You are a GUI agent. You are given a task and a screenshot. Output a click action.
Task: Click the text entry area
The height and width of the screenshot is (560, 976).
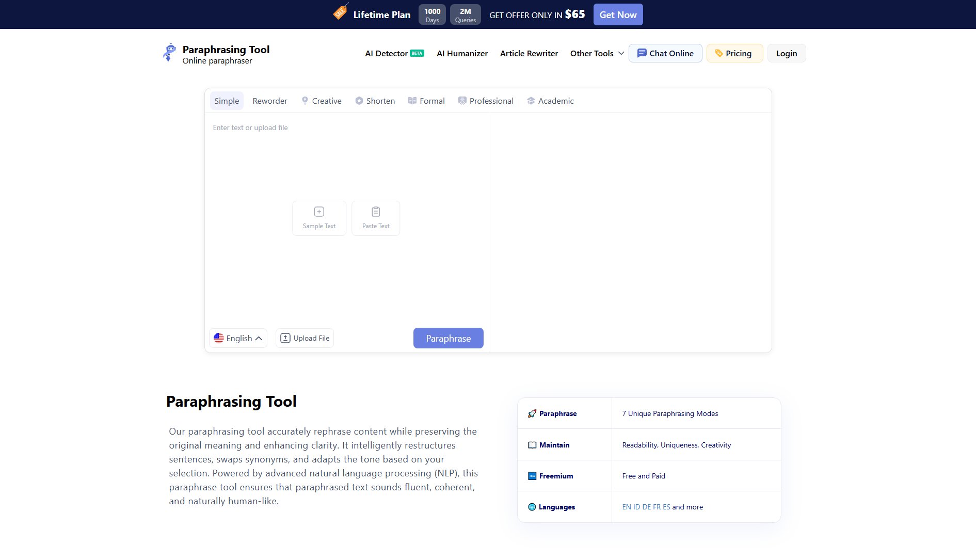pos(346,155)
